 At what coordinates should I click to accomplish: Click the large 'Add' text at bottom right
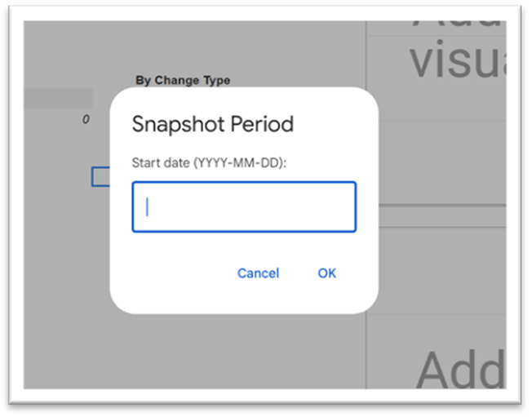(x=459, y=371)
